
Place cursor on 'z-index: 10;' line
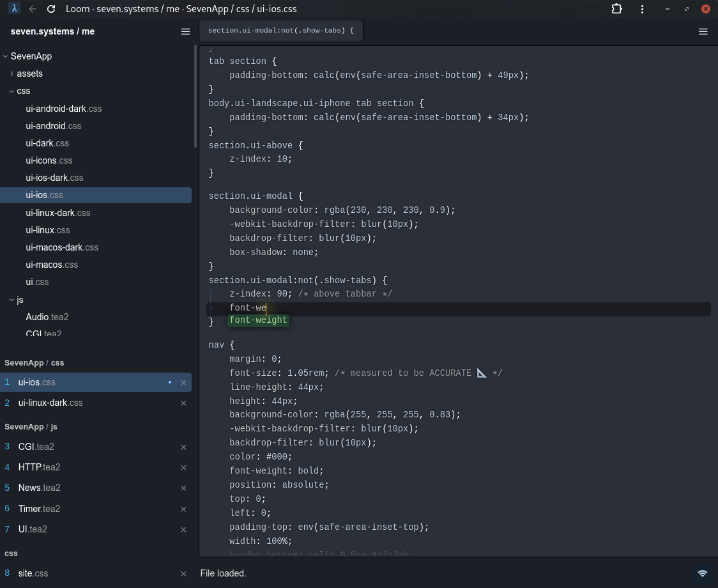(261, 159)
